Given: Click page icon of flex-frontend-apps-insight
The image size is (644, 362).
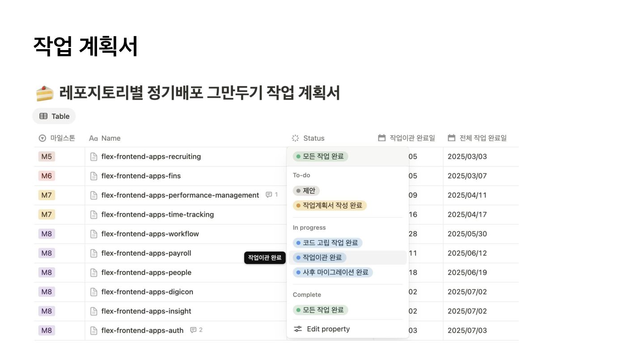Looking at the screenshot, I should pyautogui.click(x=93, y=311).
